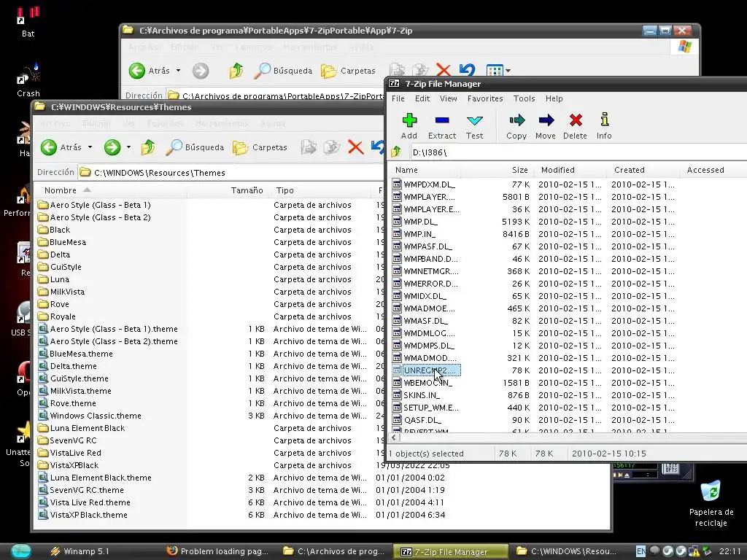
Task: Open Búsqueda search in Themes window
Action: click(195, 147)
